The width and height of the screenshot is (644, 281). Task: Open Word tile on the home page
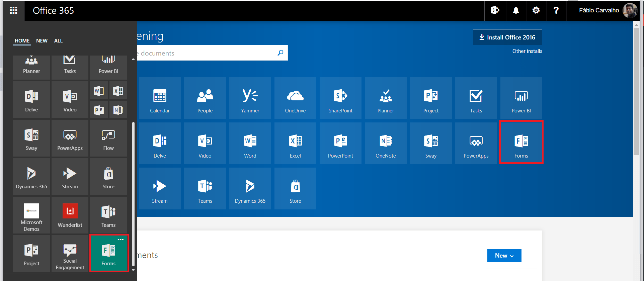(x=250, y=143)
